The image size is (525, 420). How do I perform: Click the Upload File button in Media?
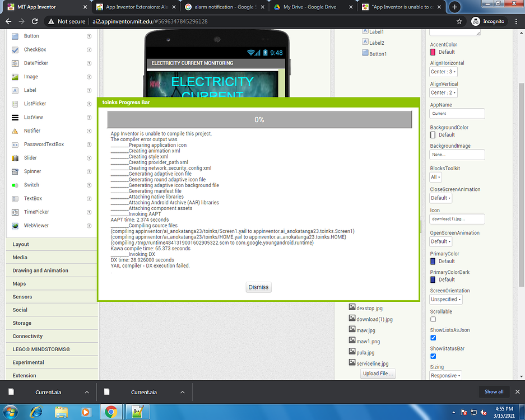coord(378,373)
